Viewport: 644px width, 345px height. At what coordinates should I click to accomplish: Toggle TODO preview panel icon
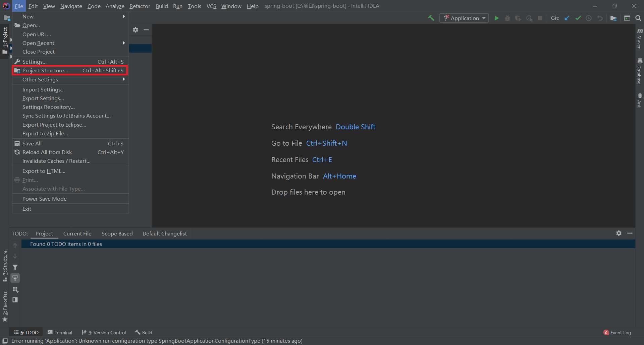15,300
